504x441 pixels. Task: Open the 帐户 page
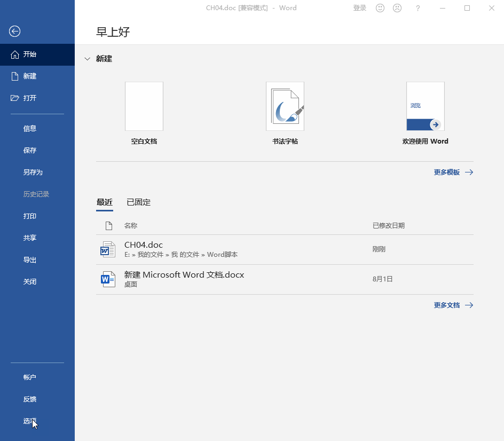click(37, 377)
